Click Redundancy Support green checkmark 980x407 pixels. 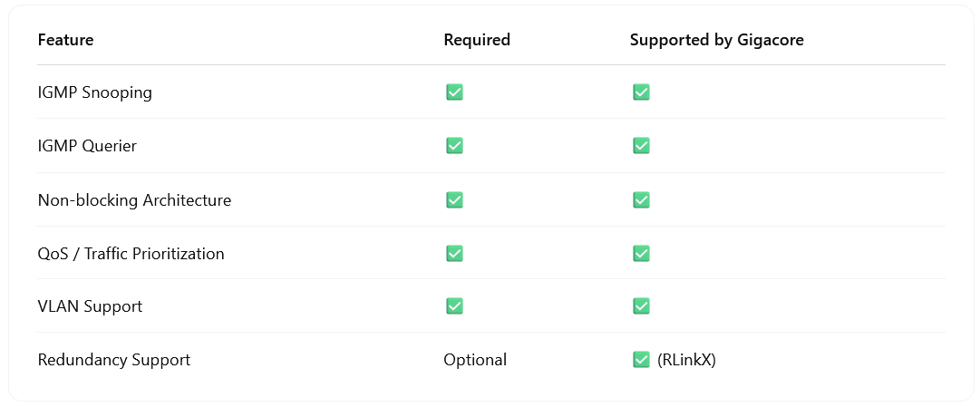641,360
